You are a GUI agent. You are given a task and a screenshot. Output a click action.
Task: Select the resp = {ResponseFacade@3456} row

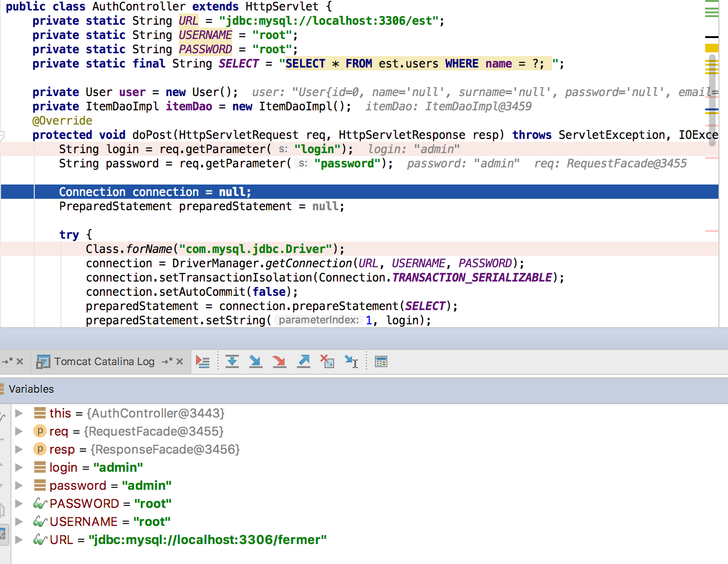pos(369,449)
